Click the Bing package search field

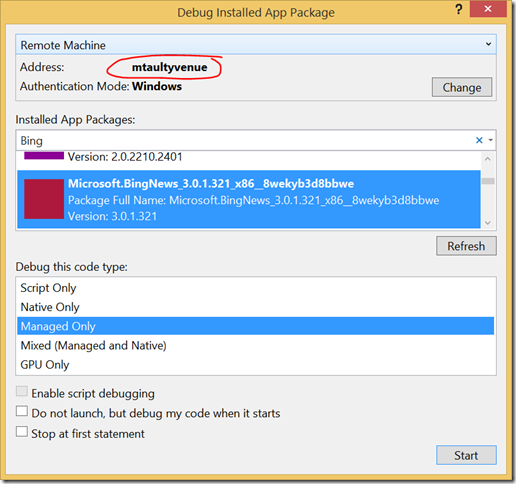tap(245, 140)
